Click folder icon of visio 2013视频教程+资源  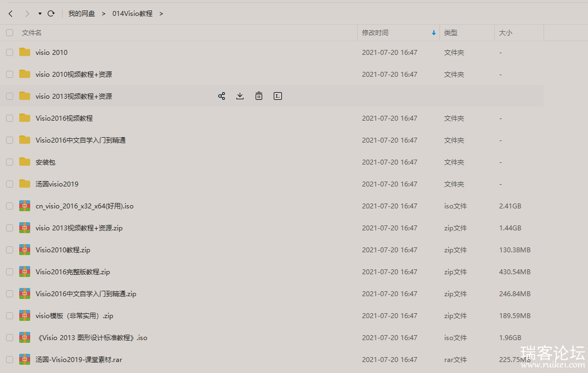coord(25,96)
